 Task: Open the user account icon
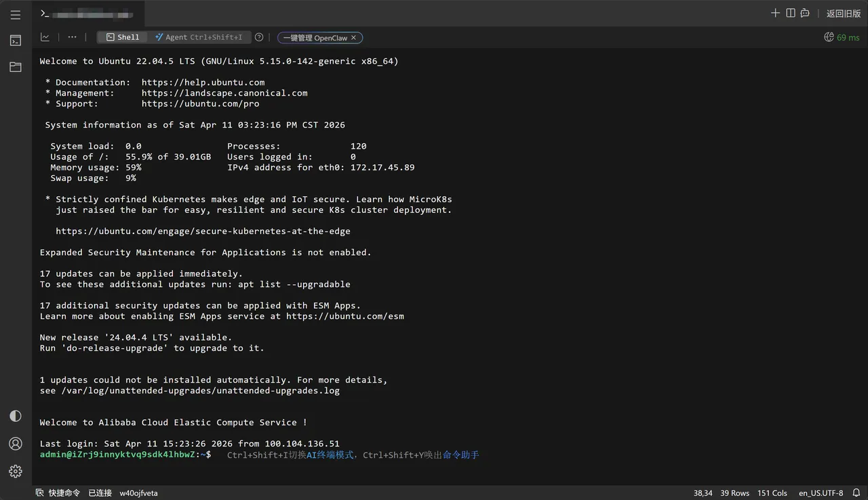click(16, 444)
